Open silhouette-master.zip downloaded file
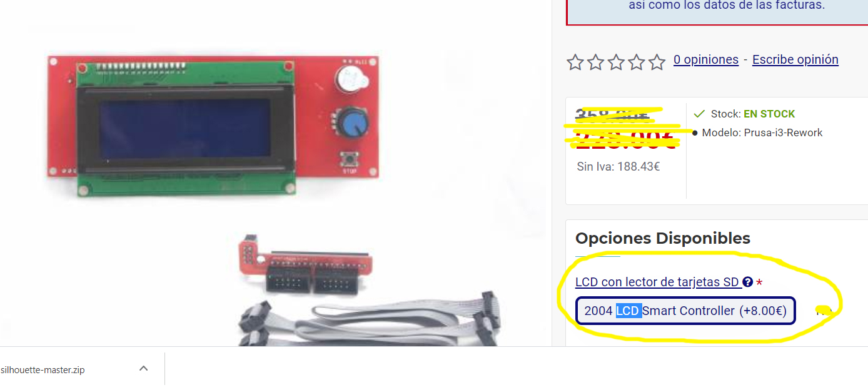868x390 pixels. pos(43,369)
